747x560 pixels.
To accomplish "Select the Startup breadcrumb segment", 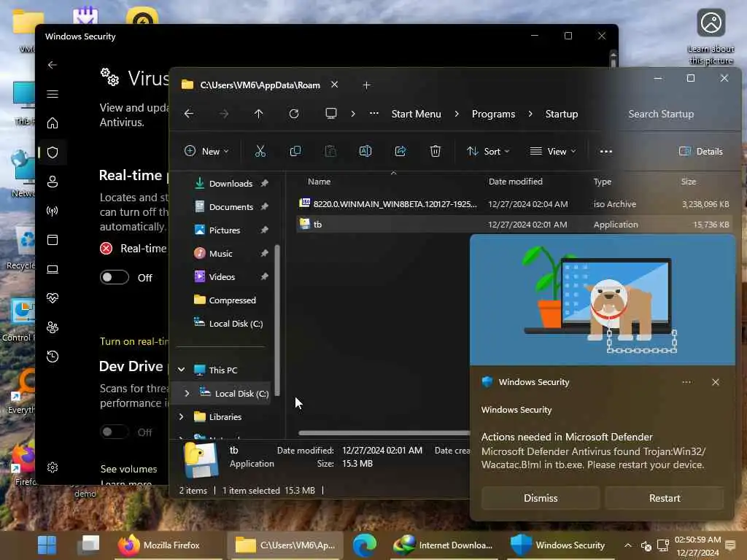I will [562, 114].
